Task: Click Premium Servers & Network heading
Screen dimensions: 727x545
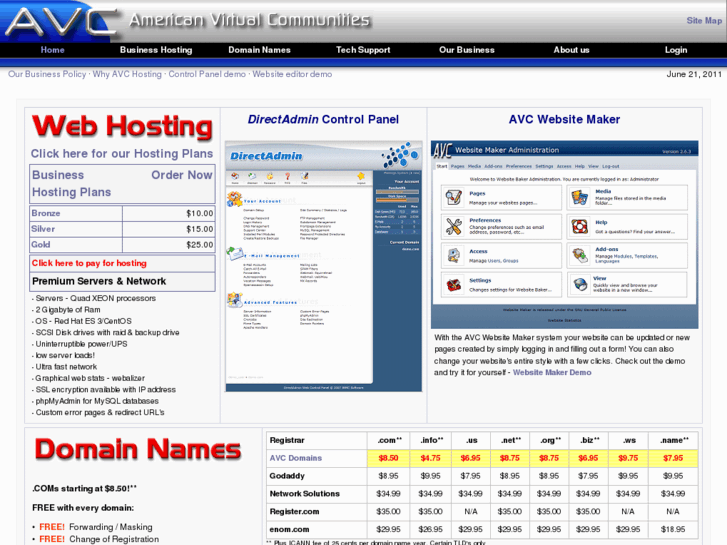Action: coord(99,281)
